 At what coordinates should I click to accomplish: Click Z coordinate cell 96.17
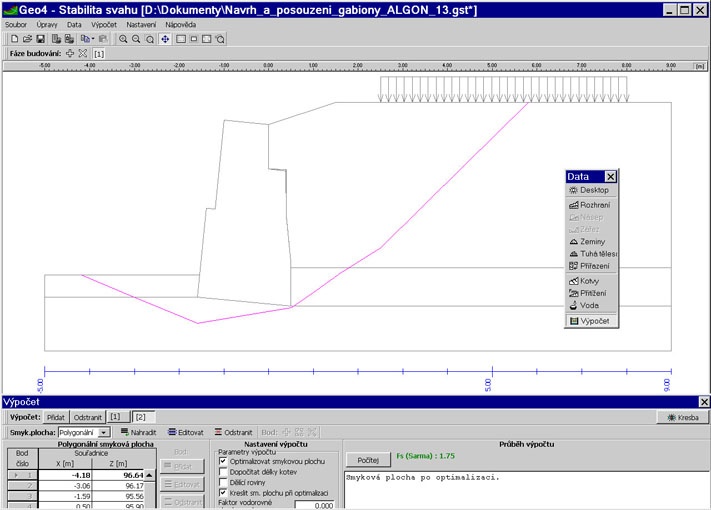[118, 486]
